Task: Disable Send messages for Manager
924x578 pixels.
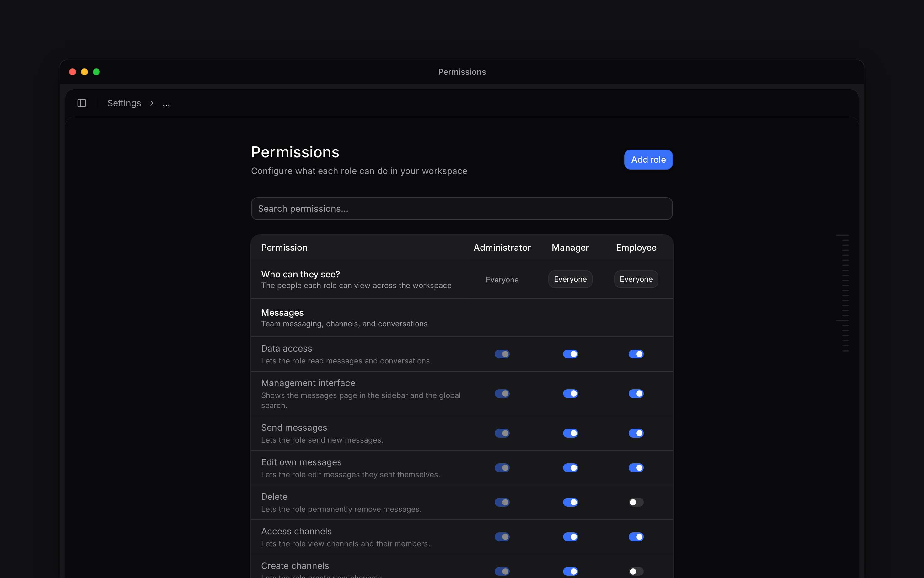Action: tap(570, 433)
